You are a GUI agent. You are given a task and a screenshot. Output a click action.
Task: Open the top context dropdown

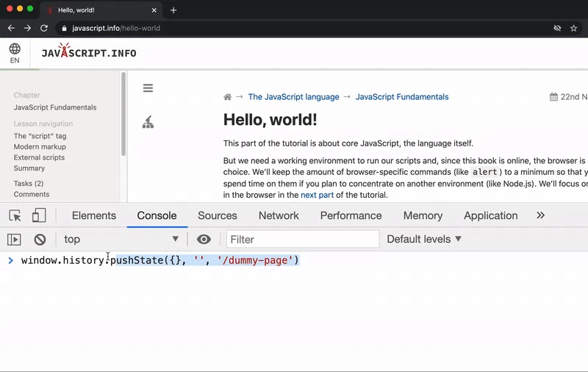[121, 239]
